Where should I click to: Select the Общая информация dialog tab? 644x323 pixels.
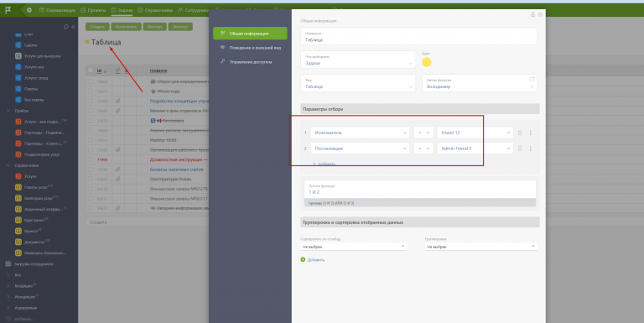pos(250,34)
